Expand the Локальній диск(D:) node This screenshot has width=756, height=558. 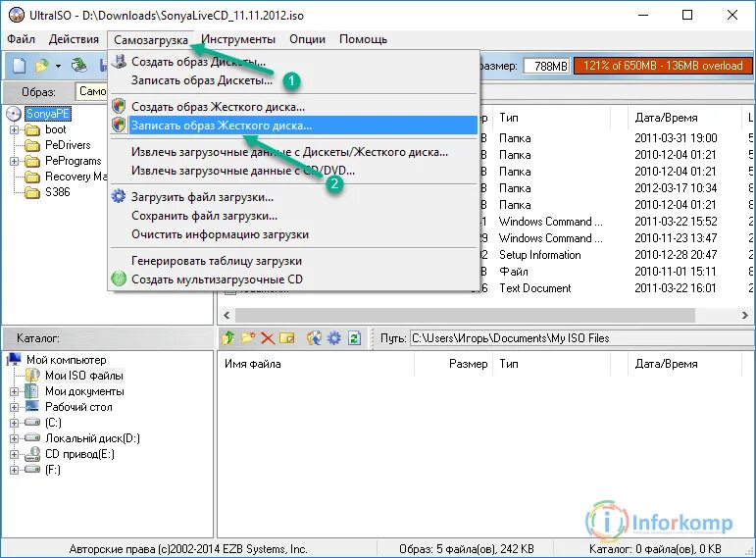(x=14, y=439)
